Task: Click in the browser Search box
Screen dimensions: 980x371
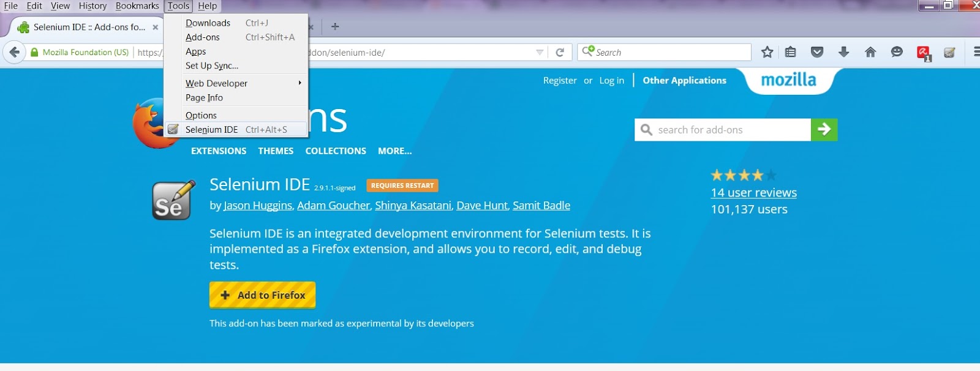Action: 665,52
